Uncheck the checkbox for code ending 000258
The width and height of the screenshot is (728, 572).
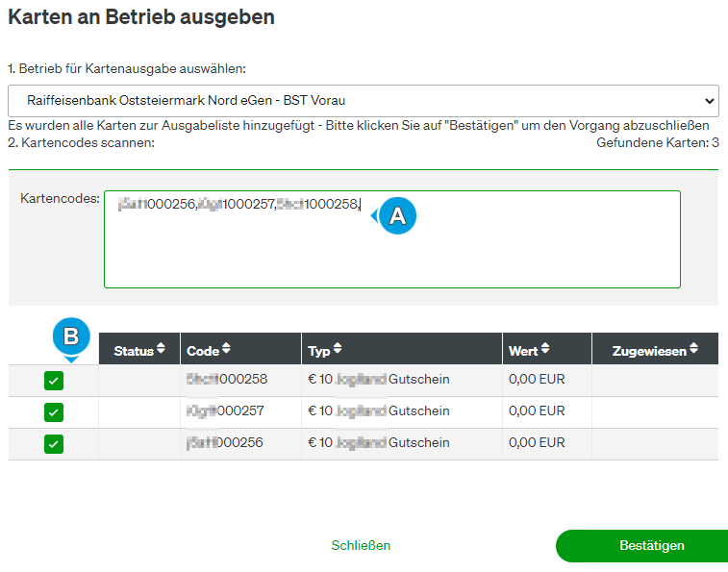(54, 381)
